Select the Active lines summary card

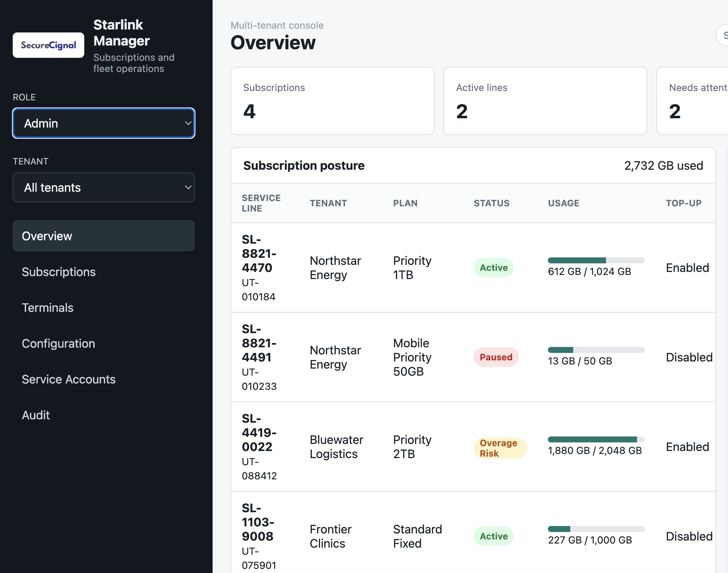(545, 101)
